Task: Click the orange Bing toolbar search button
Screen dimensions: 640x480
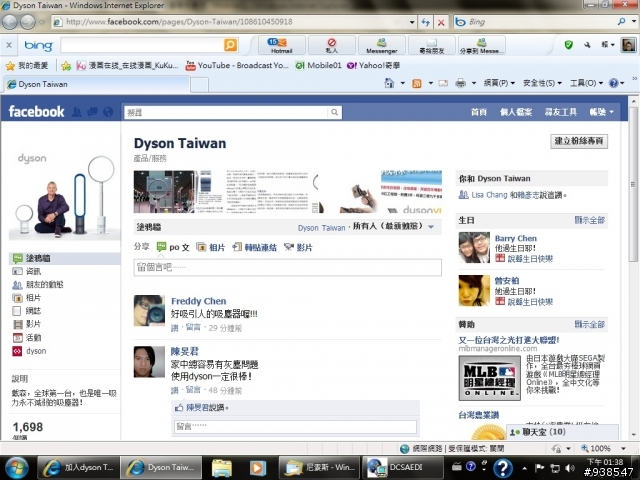Action: 231,44
